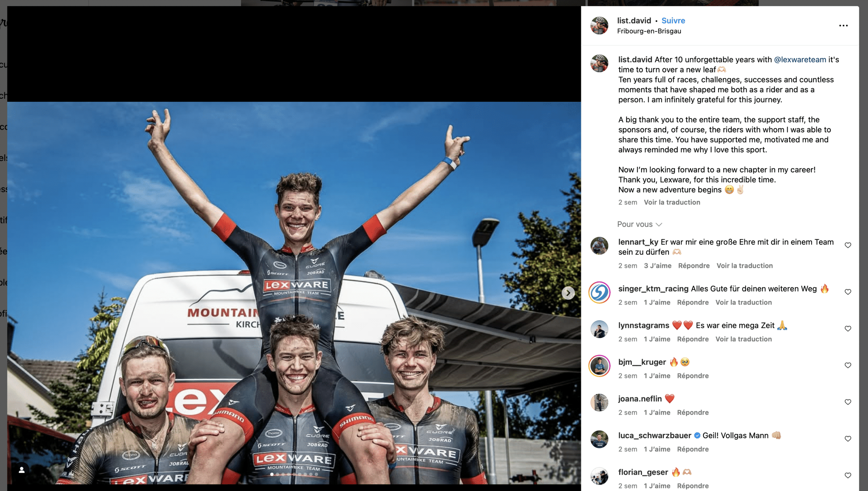Go to next photo with the arrow
The height and width of the screenshot is (491, 868).
[x=568, y=293]
